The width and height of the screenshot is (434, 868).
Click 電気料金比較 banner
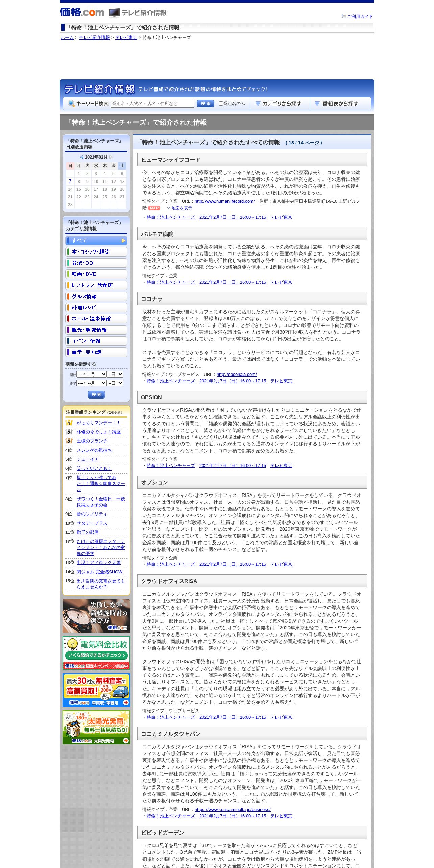pos(96,653)
